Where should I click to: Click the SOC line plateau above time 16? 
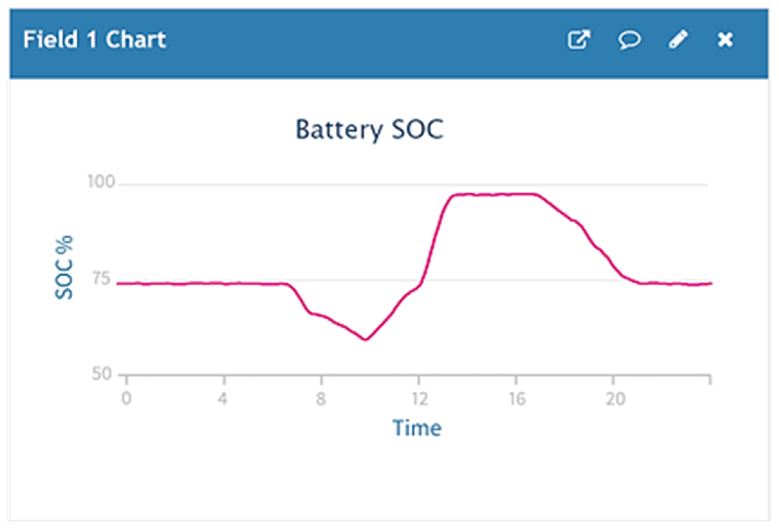tap(516, 194)
